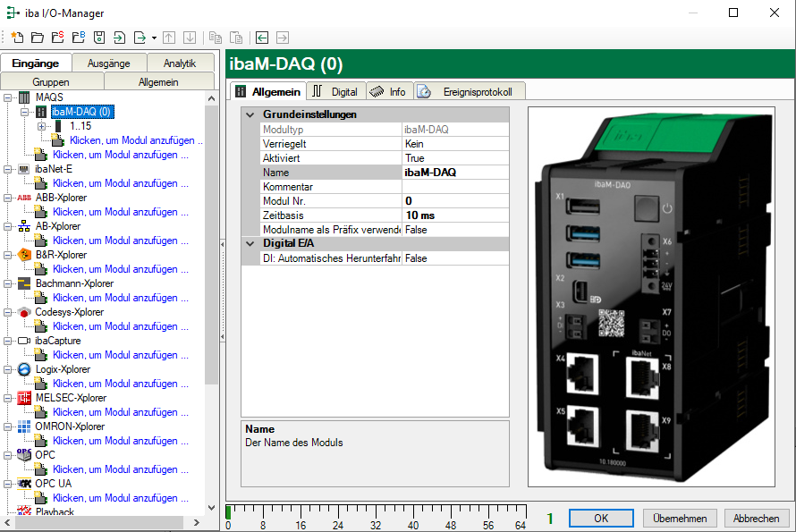Click the save configuration disk icon
796x532 pixels.
coord(99,38)
